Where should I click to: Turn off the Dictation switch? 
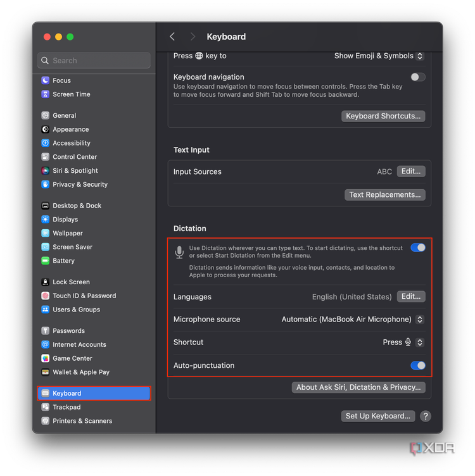point(417,247)
